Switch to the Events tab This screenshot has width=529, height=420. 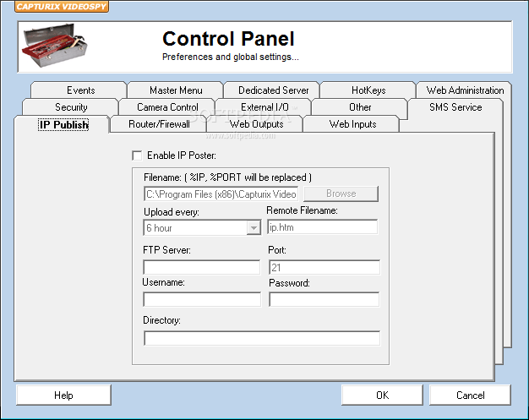tap(79, 90)
